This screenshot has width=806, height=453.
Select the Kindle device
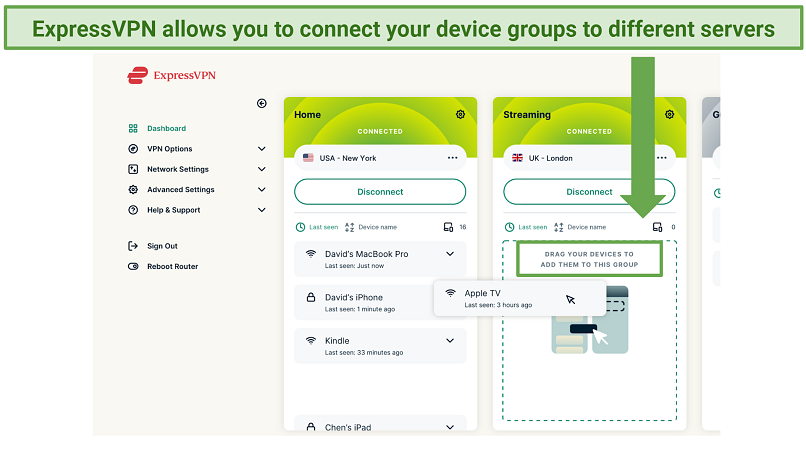pyautogui.click(x=380, y=346)
